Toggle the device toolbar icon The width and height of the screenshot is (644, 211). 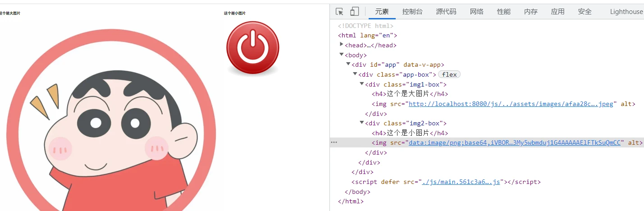pyautogui.click(x=355, y=12)
